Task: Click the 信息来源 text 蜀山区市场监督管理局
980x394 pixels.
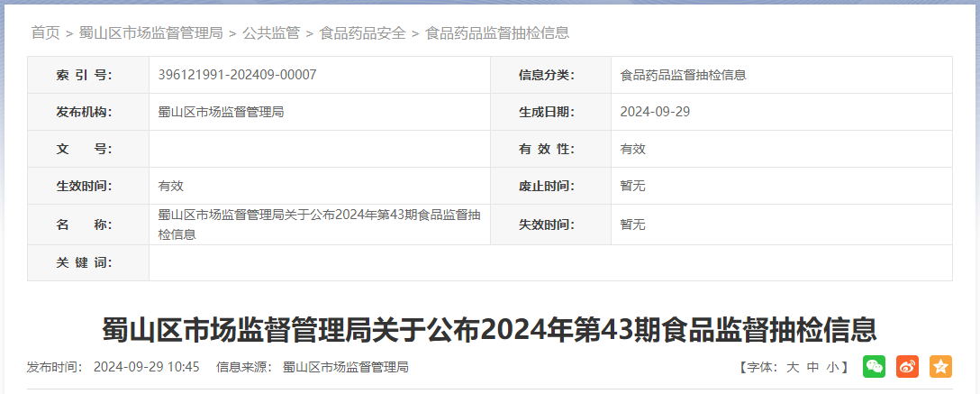Action: pos(346,367)
